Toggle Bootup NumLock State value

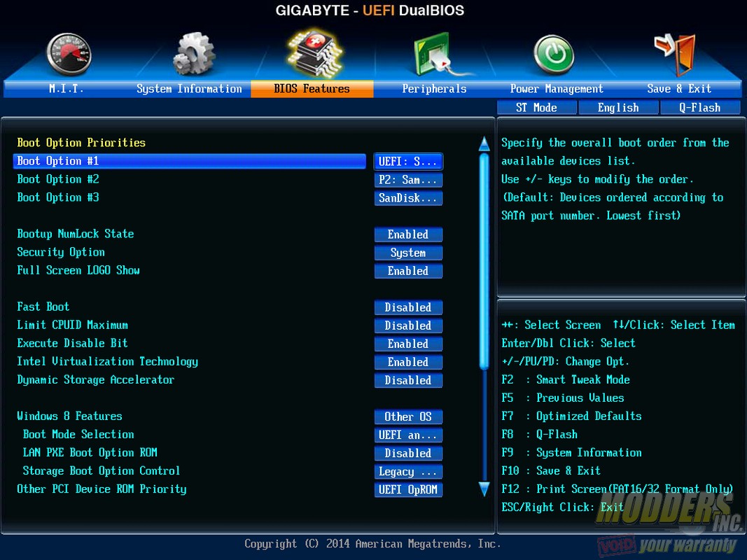click(408, 234)
